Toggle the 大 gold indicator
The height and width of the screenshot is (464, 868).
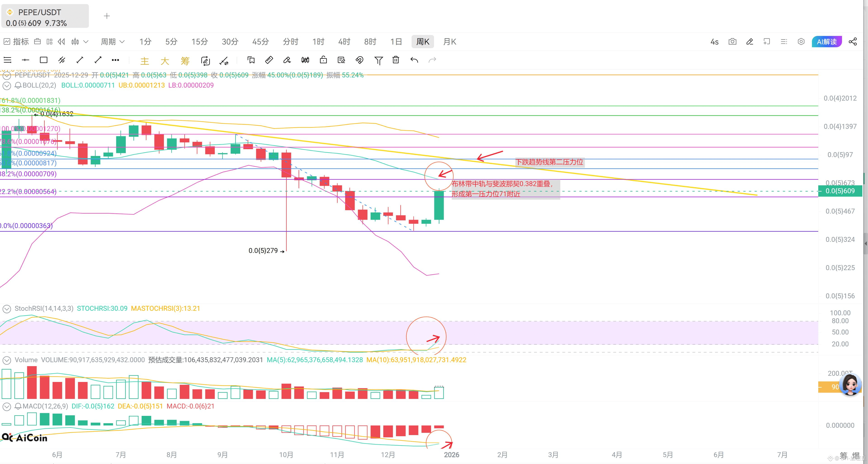coord(165,61)
